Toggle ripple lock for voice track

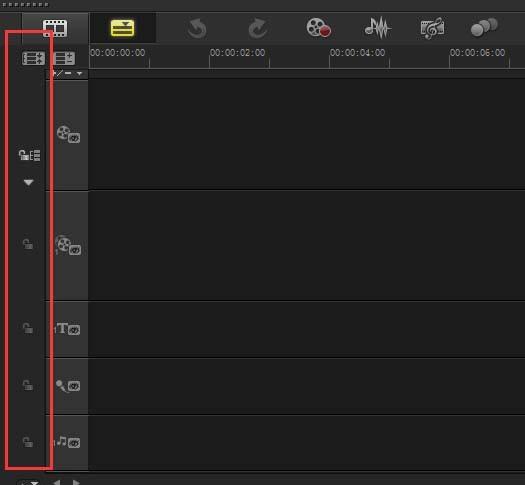28,385
